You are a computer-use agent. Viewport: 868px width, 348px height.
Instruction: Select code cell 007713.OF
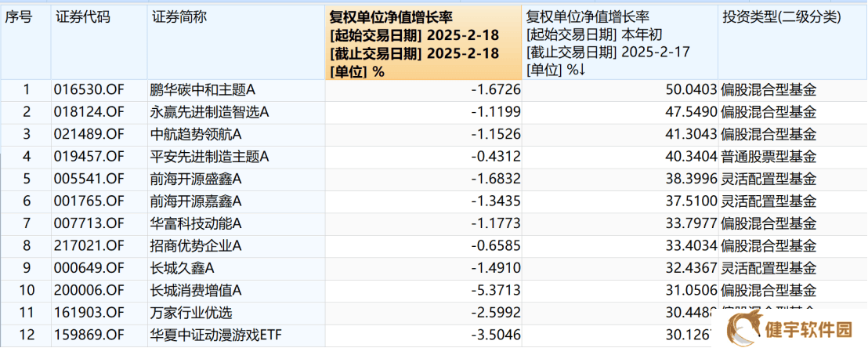coord(89,223)
